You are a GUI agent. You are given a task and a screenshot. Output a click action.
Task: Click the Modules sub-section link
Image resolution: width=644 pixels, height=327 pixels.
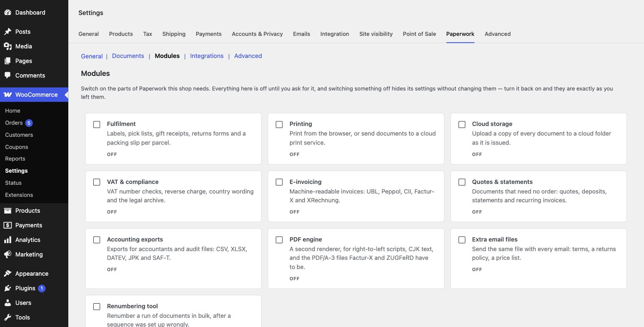coord(167,56)
